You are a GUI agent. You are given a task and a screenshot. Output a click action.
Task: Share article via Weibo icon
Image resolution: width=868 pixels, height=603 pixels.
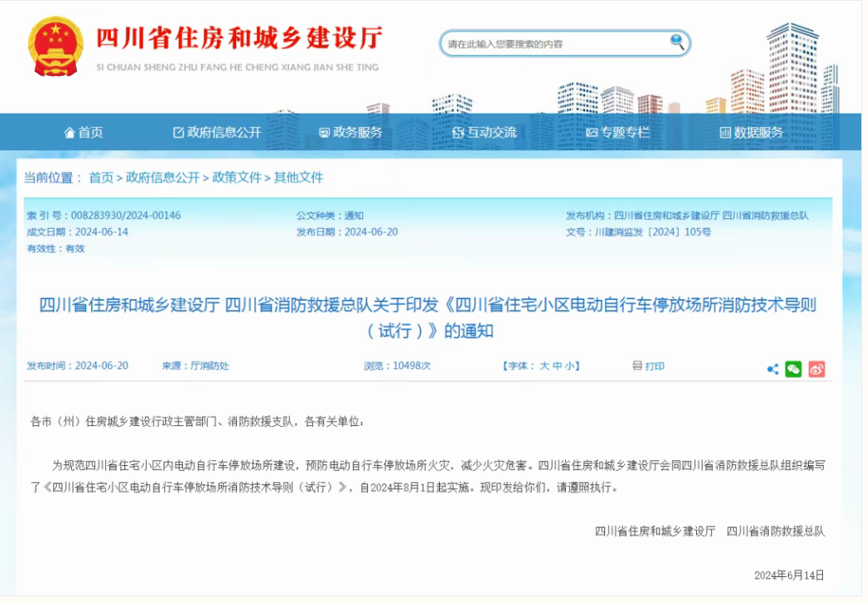(x=816, y=369)
